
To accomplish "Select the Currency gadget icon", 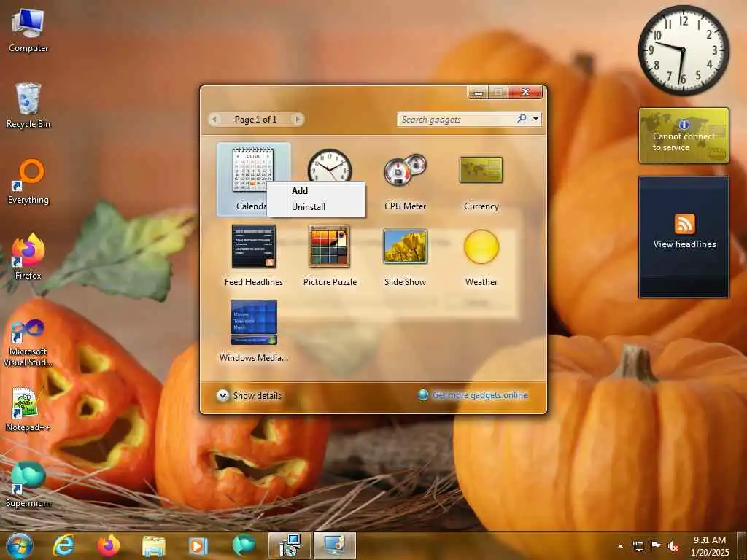I will coord(481,169).
